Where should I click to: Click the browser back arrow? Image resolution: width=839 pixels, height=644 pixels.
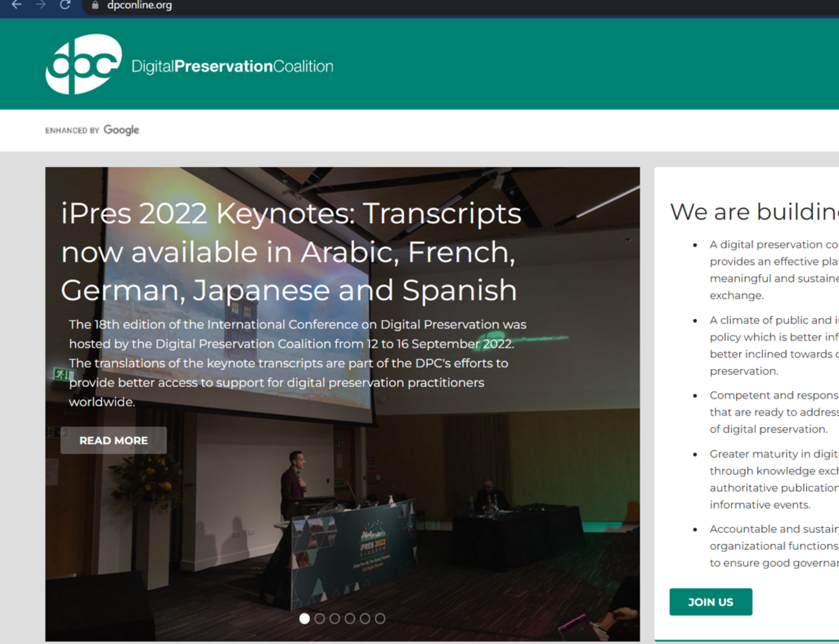coord(17,5)
